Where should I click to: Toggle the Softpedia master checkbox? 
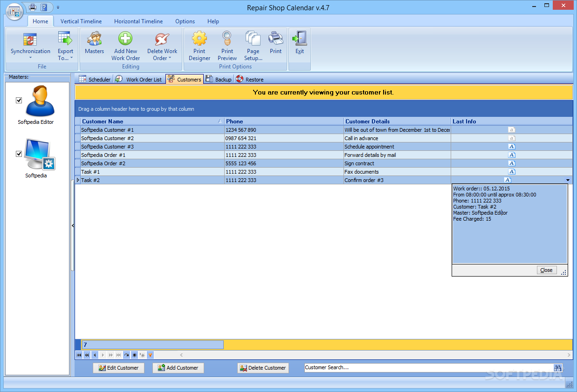[19, 154]
